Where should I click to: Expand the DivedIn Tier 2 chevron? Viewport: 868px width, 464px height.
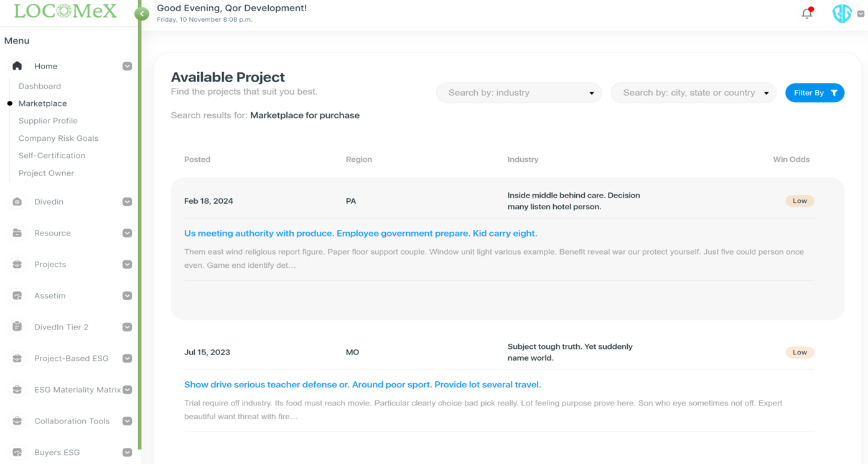tap(127, 327)
